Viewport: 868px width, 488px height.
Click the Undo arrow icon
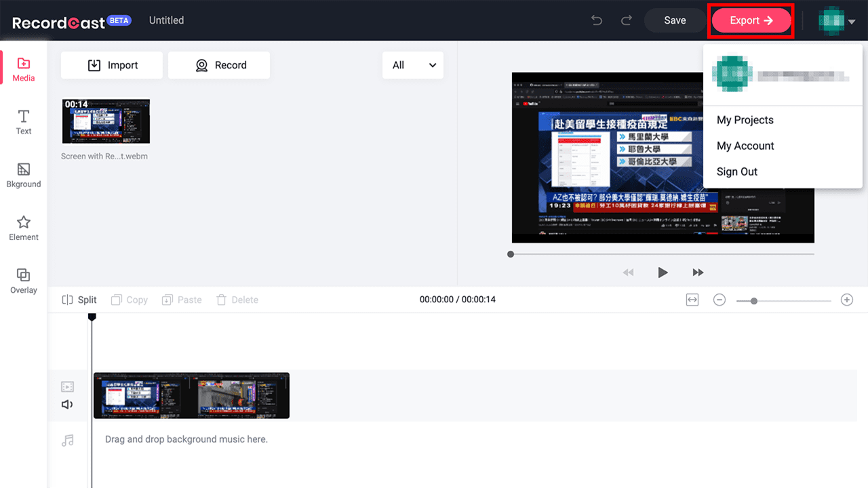coord(596,20)
